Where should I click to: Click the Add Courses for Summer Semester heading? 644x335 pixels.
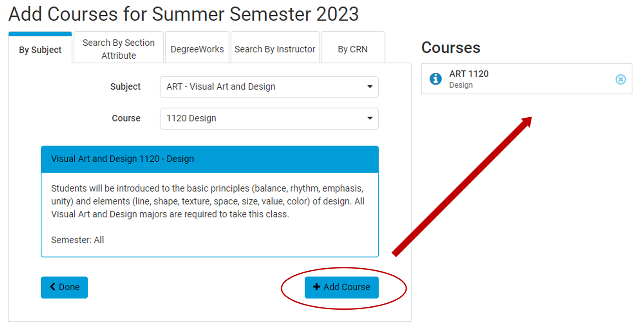tap(184, 14)
